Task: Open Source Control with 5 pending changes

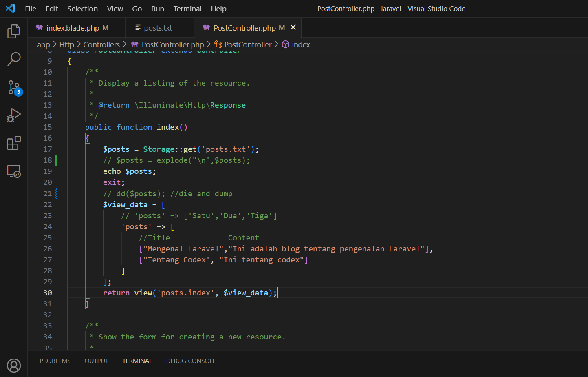Action: [x=15, y=87]
